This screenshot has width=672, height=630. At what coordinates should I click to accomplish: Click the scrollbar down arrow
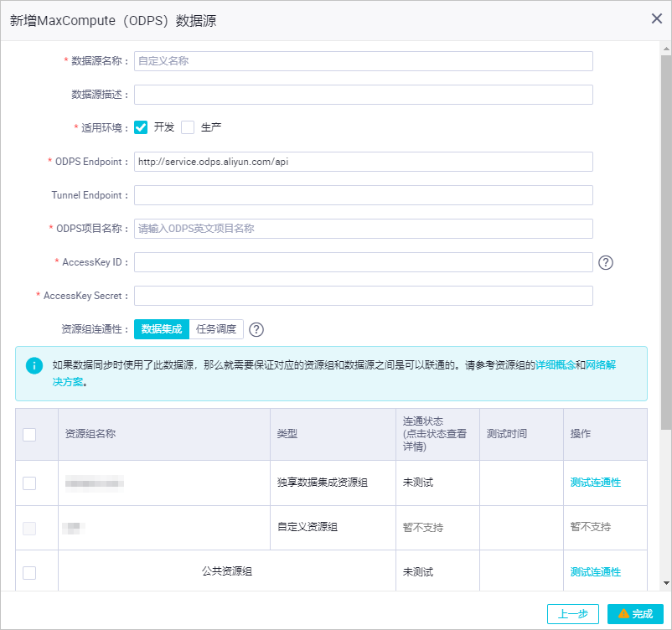click(666, 583)
